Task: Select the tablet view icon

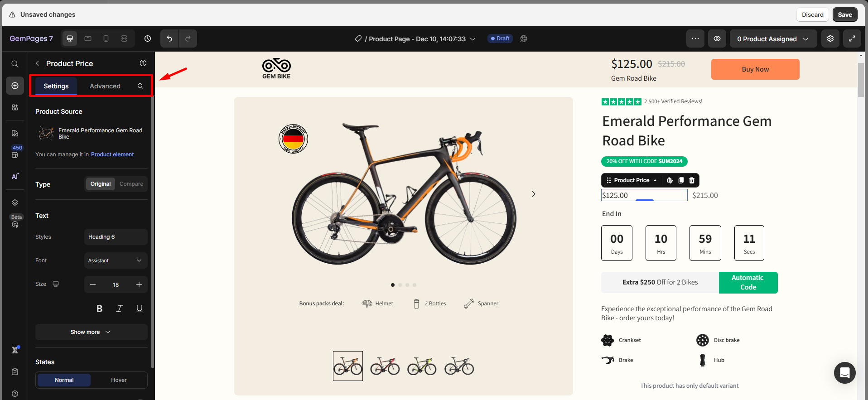Action: [x=88, y=39]
